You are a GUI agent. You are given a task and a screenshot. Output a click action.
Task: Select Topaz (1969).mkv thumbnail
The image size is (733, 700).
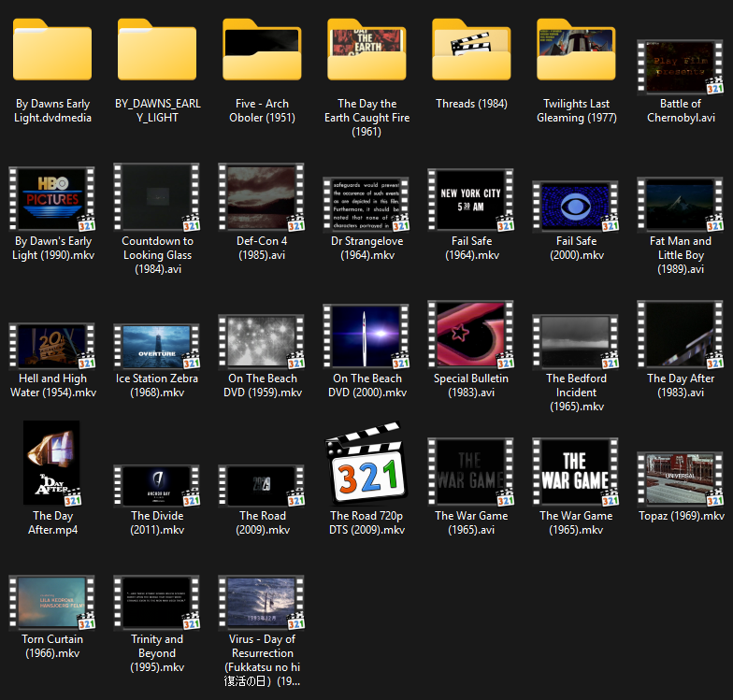click(681, 479)
